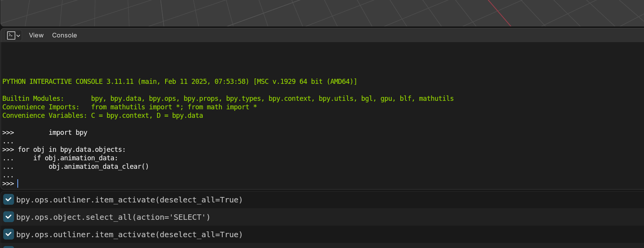Select the bpy.ops.object.select_all(action='SELECT') text
Screen dimensions: 644x248
pos(113,217)
